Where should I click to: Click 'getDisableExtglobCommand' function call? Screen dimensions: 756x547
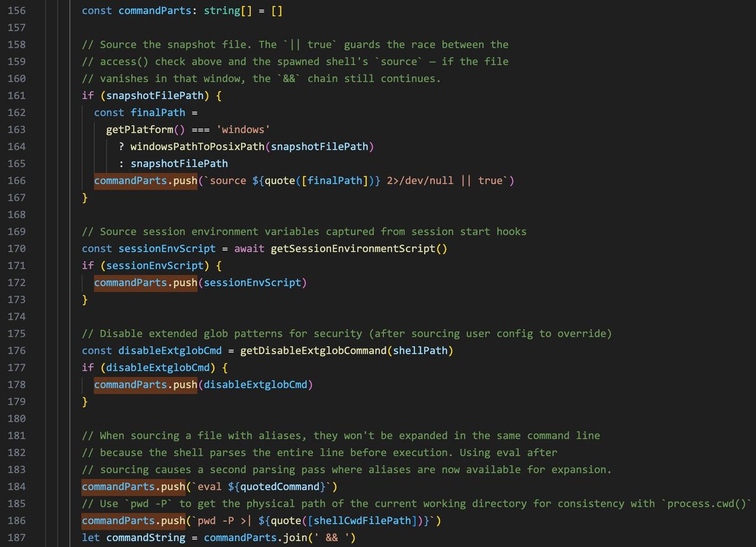[313, 351]
